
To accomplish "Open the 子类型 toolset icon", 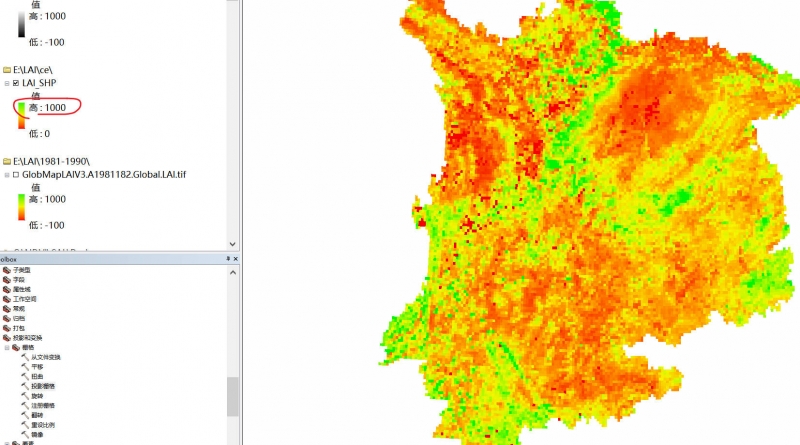I will pyautogui.click(x=7, y=271).
